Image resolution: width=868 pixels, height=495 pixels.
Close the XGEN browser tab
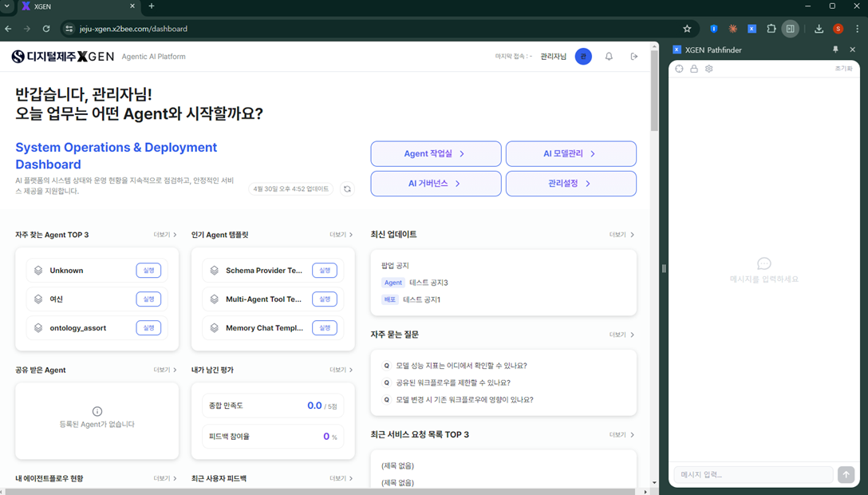point(132,6)
